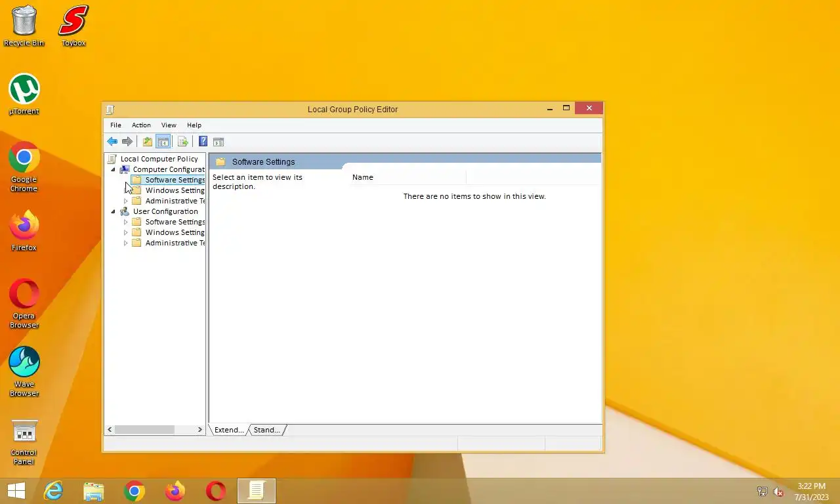The width and height of the screenshot is (840, 504).
Task: Select Windows Settings under Computer Configuration
Action: click(175, 190)
